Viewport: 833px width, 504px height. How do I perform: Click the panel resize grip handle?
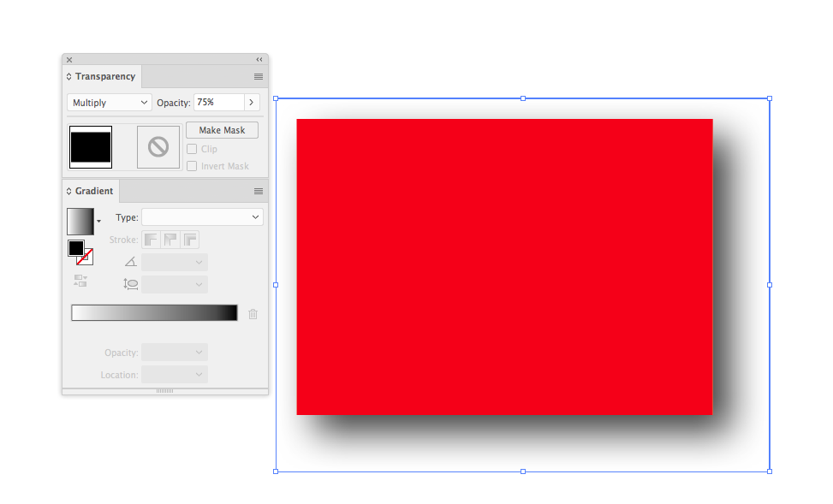pos(164,391)
